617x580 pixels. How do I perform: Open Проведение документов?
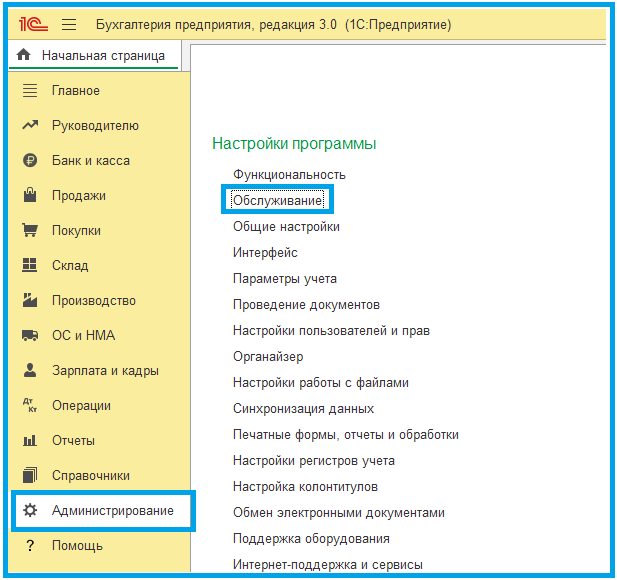pos(307,305)
